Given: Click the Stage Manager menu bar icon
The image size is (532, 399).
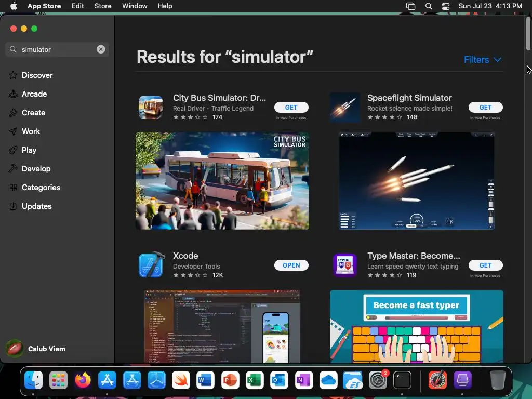Looking at the screenshot, I should click(x=410, y=6).
